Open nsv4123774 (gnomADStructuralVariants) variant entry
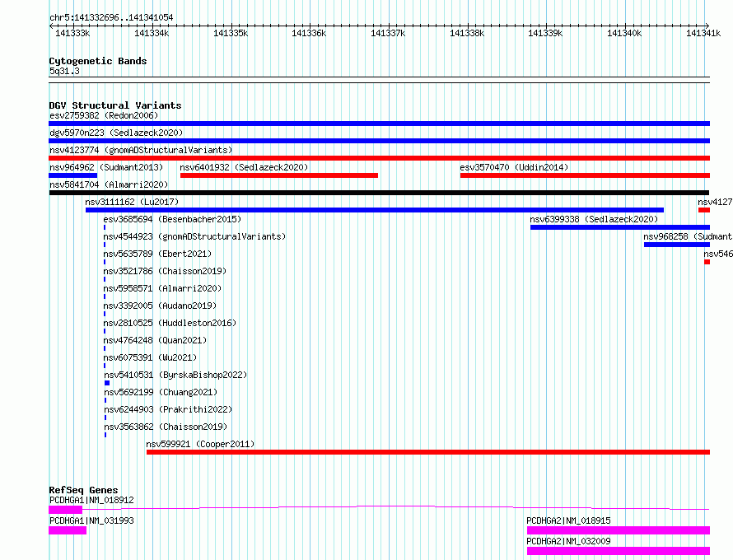 (379, 158)
